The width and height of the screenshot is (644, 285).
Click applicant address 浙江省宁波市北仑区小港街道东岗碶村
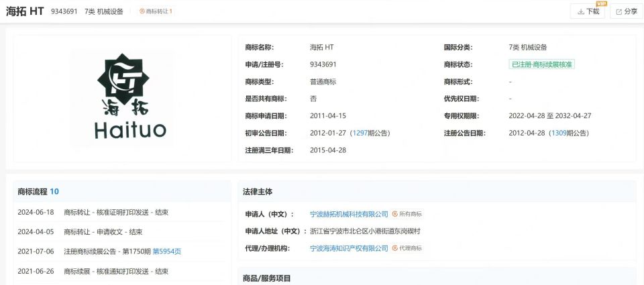[365, 231]
